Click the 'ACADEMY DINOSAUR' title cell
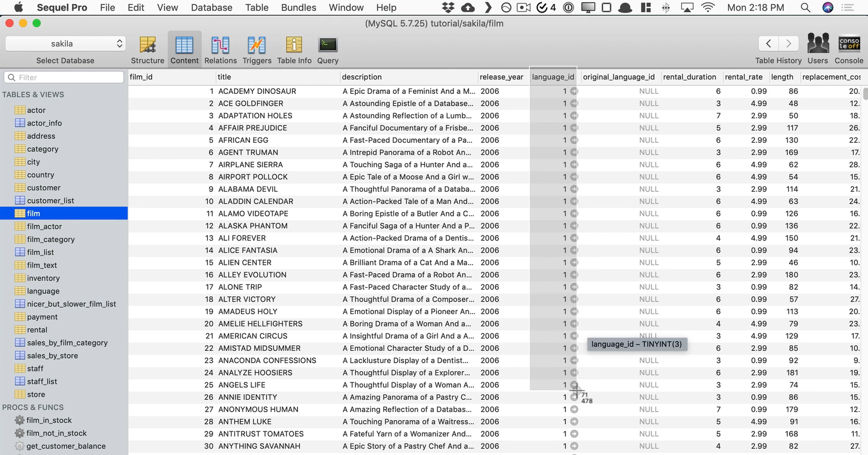Screen dimensions: 868x455 tap(257, 91)
